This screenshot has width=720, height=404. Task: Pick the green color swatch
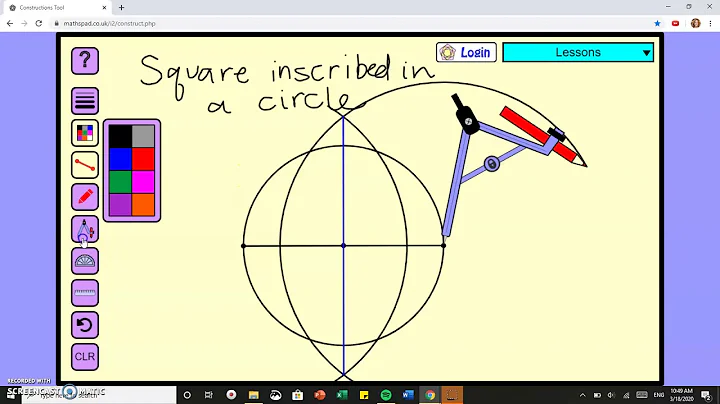(120, 182)
